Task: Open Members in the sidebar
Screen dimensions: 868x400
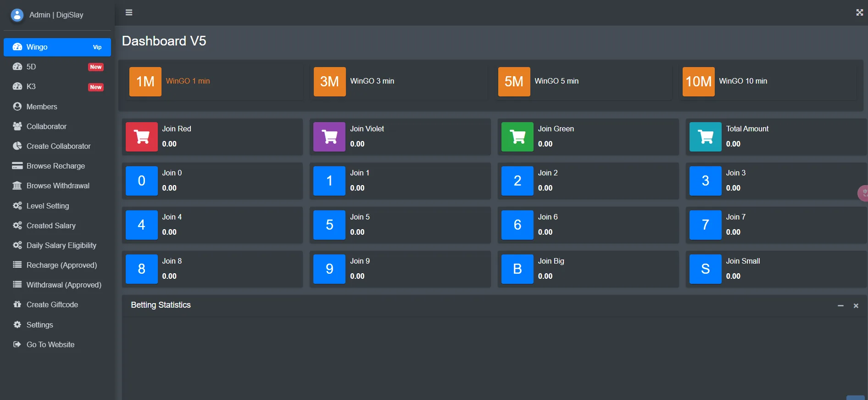Action: pos(42,107)
